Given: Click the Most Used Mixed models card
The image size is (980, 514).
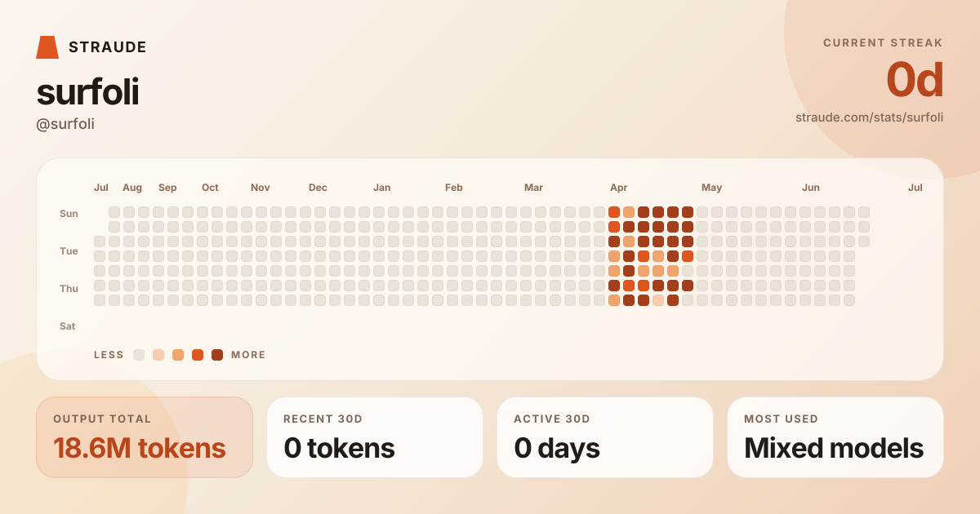Looking at the screenshot, I should [835, 437].
